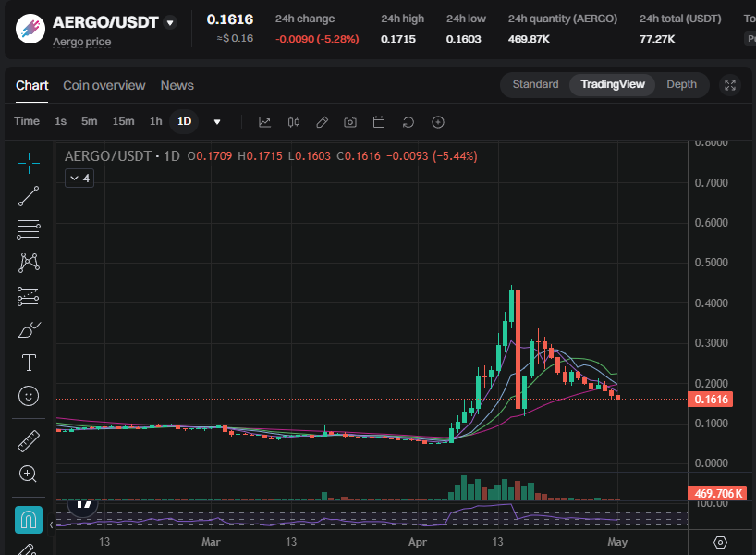
Task: Open the Fibonacci retracement lines tool
Action: (29, 229)
